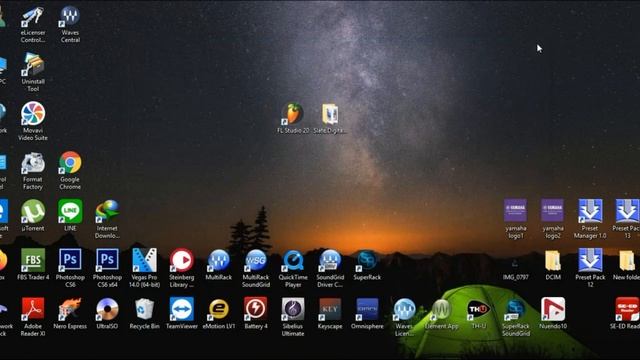Click the uTorrent desktop icon

[33, 211]
